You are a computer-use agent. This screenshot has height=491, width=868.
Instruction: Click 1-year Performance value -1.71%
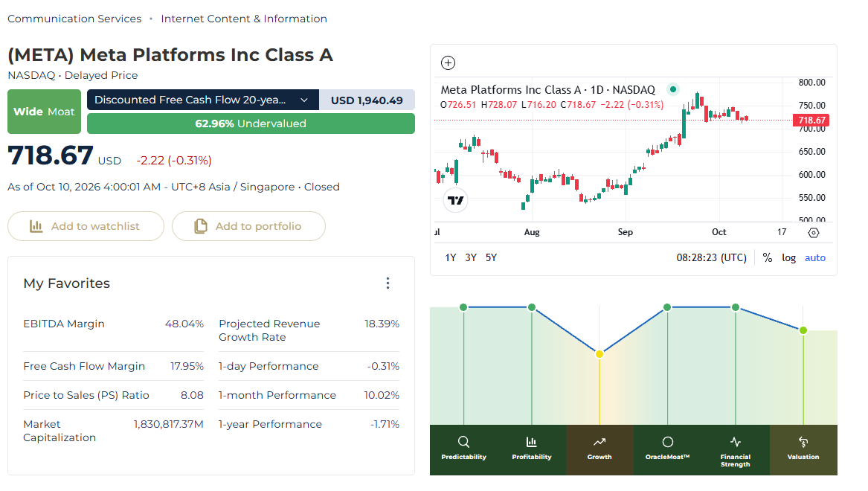[385, 424]
